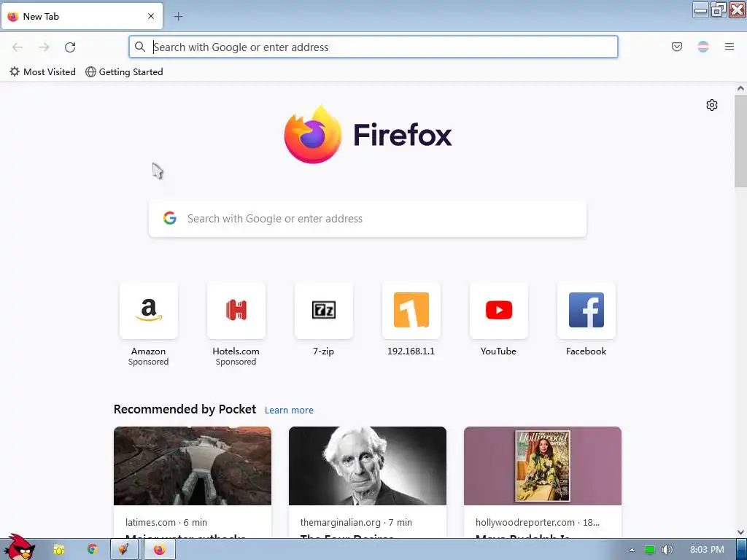Close the New Tab tab
Image resolution: width=747 pixels, height=560 pixels.
pyautogui.click(x=151, y=16)
